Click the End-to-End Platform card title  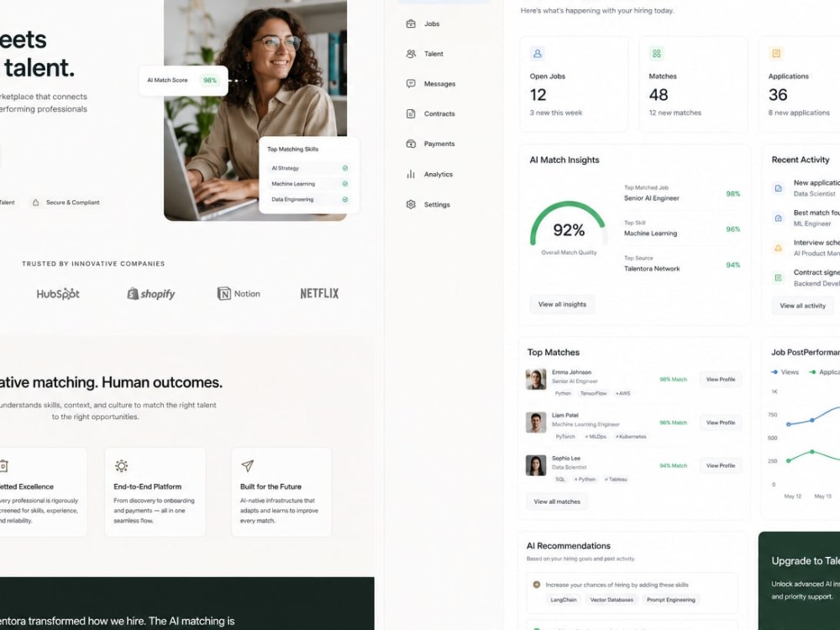pos(147,486)
